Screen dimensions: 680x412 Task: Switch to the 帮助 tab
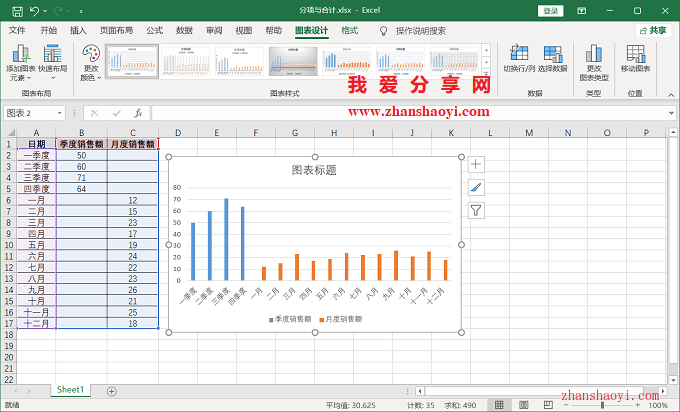(273, 30)
